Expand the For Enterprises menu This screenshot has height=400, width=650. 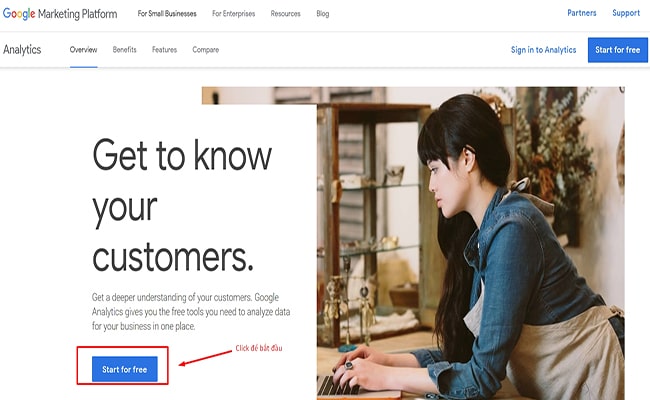tap(233, 14)
